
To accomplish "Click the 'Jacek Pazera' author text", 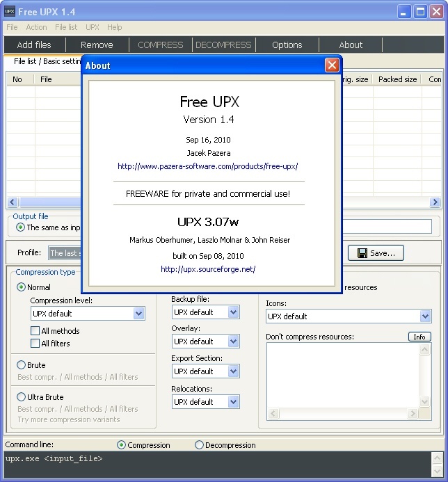I will (x=209, y=153).
